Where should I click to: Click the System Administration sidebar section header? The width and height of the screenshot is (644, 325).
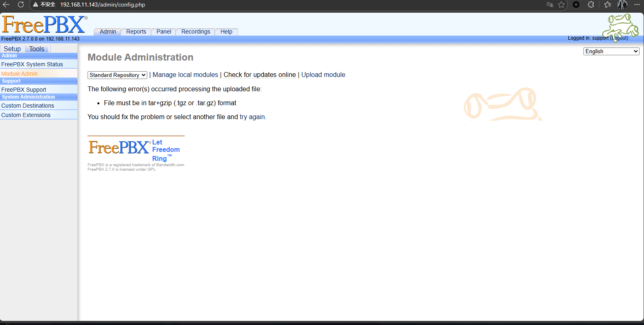38,97
